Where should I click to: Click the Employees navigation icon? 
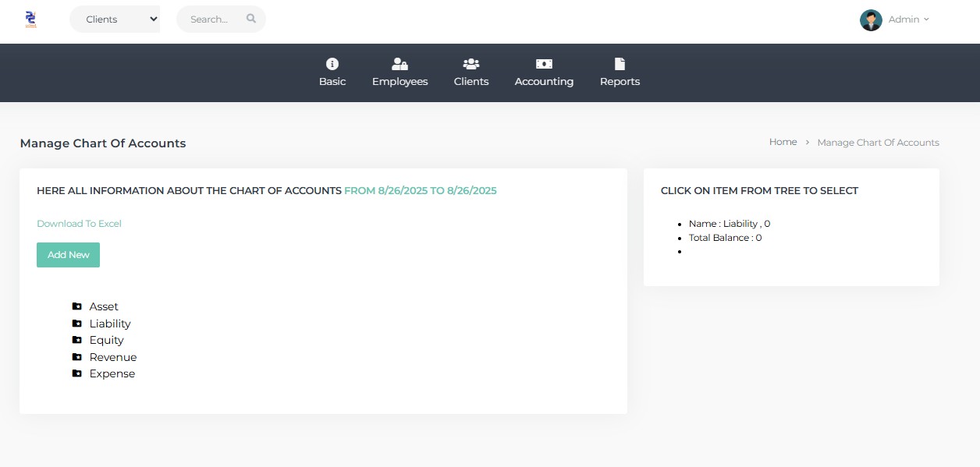(x=399, y=64)
